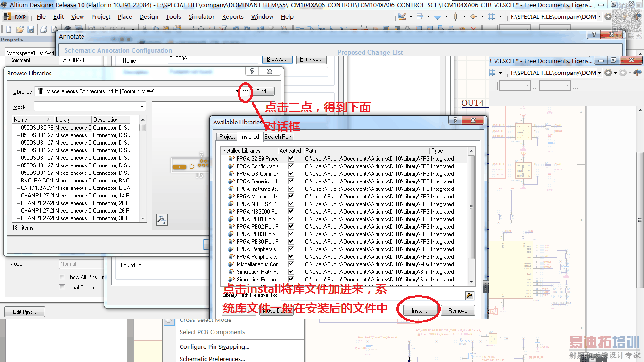Screen dimensions: 644x362
Task: Click the Edit Pins... button
Action: click(x=24, y=312)
